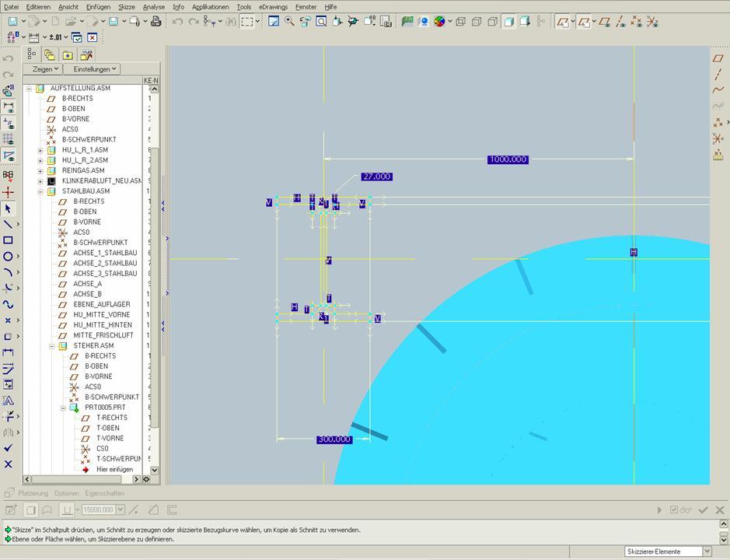Click the model tree vertical scrollbar down arrow
The width and height of the screenshot is (730, 560).
tap(154, 471)
